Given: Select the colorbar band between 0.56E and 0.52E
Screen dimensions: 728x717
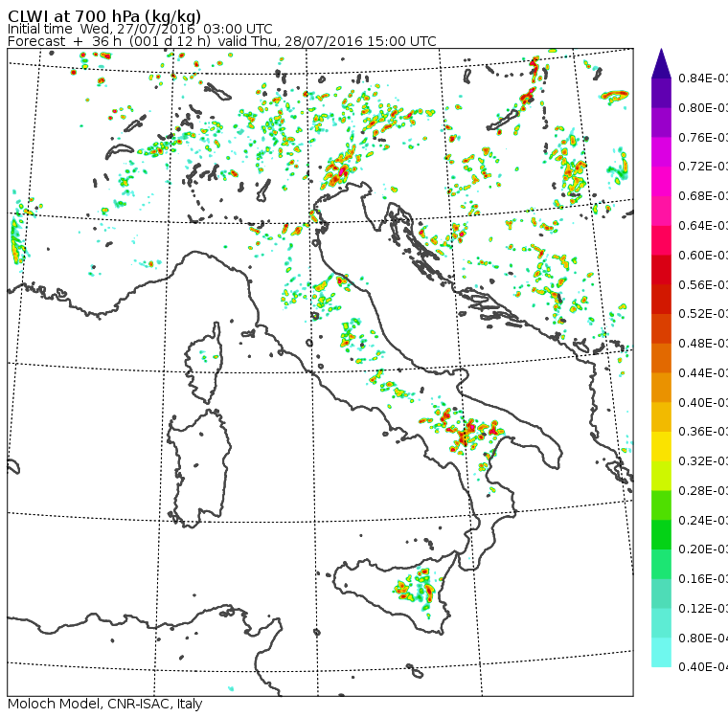Looking at the screenshot, I should coord(661,300).
